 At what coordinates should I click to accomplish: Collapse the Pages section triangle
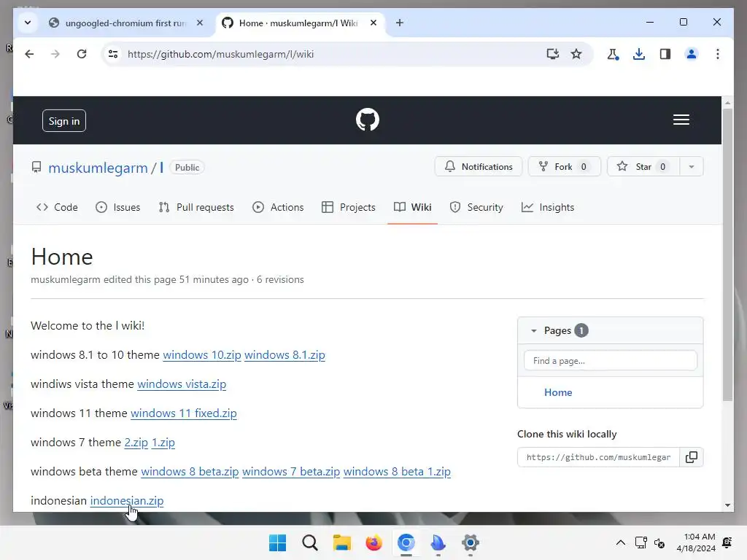[533, 330]
